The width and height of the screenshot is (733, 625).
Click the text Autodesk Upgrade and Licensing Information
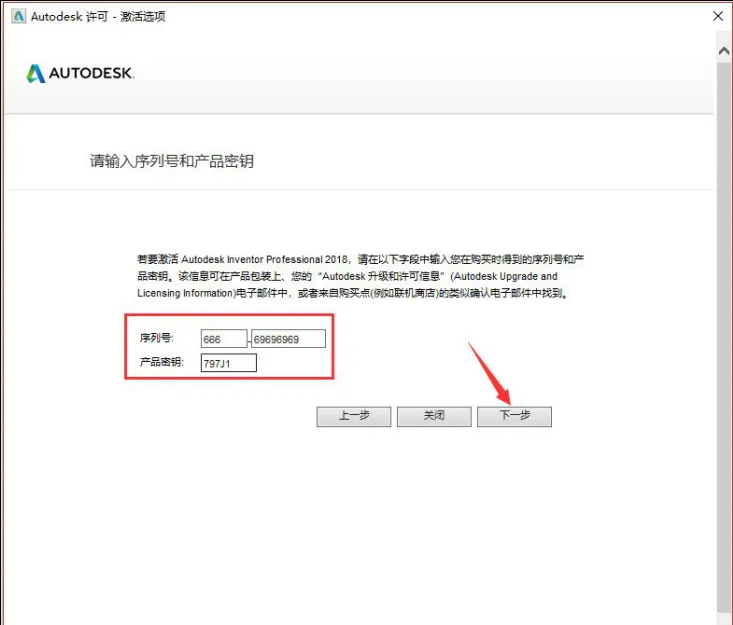[x=347, y=285]
